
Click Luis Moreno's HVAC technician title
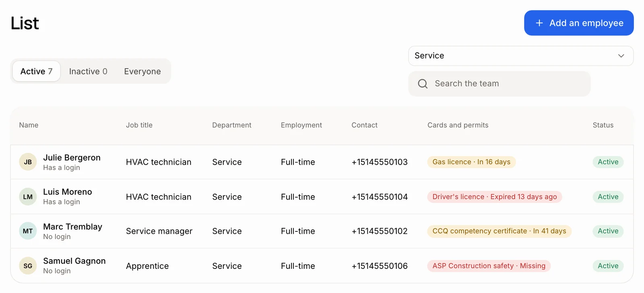click(x=159, y=197)
